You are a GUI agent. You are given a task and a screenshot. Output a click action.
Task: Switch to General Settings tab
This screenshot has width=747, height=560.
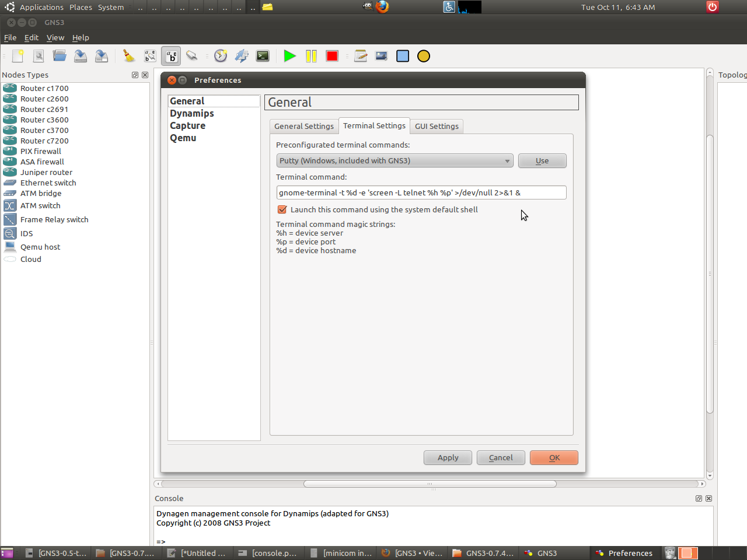coord(304,126)
